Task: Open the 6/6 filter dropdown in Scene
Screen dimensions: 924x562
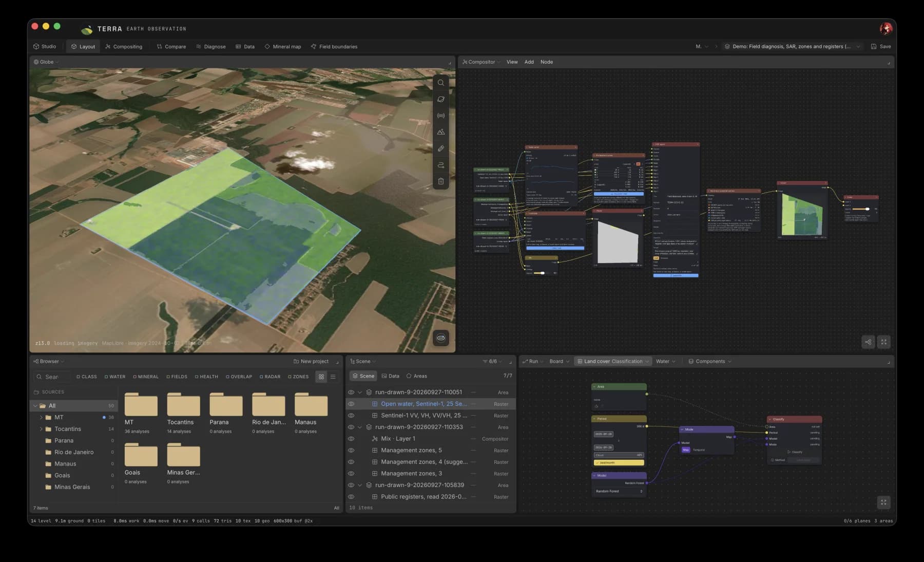Action: (492, 362)
